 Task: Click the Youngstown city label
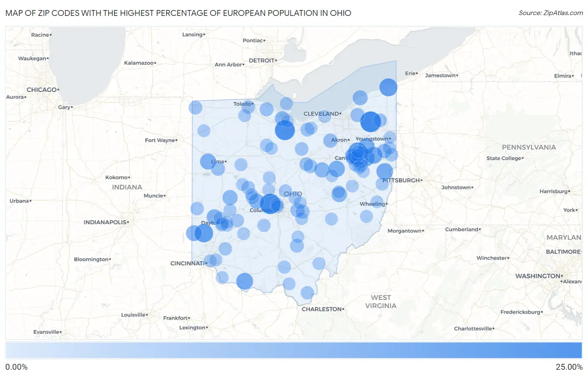click(x=372, y=138)
